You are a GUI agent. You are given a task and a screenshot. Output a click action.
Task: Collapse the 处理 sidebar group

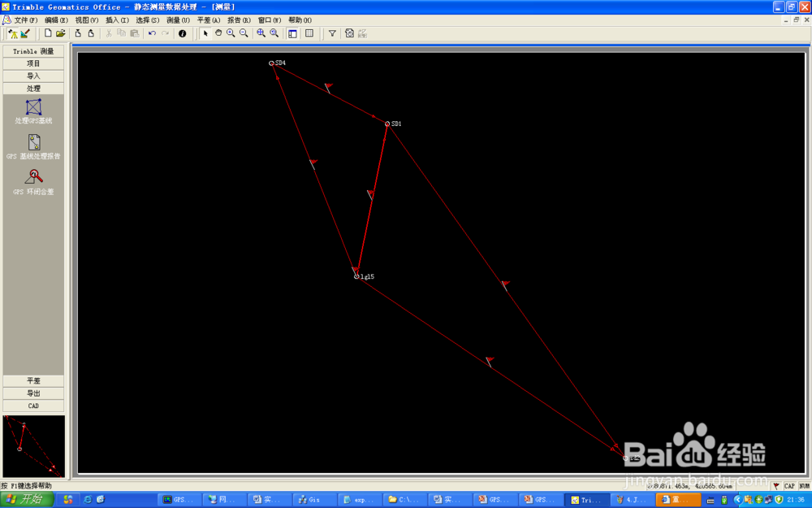click(x=33, y=88)
